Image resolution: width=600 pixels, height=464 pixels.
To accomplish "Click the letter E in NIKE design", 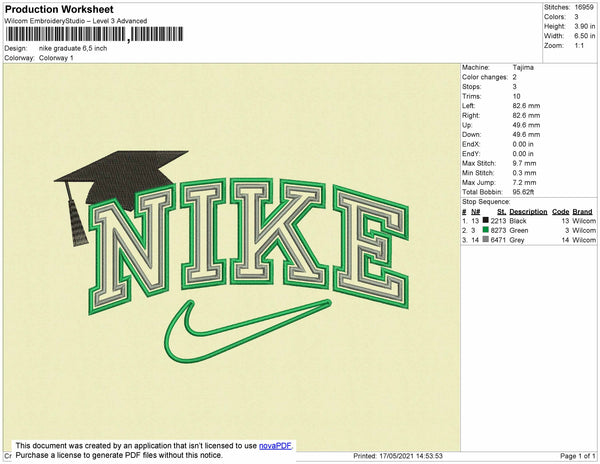I will click(x=371, y=247).
